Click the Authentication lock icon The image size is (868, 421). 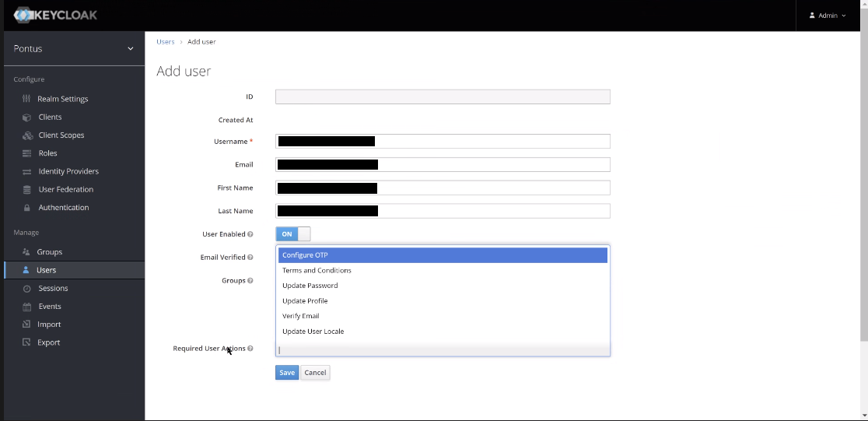tap(26, 207)
